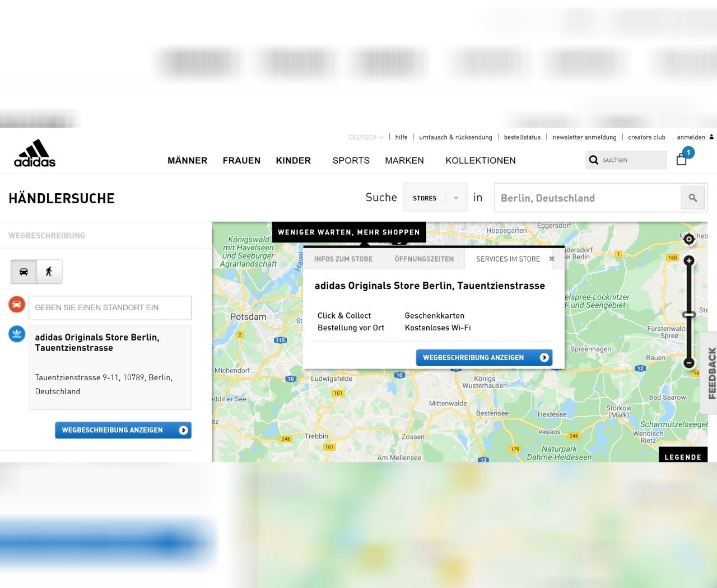
Task: Open the STORES type dropdown
Action: (x=435, y=198)
